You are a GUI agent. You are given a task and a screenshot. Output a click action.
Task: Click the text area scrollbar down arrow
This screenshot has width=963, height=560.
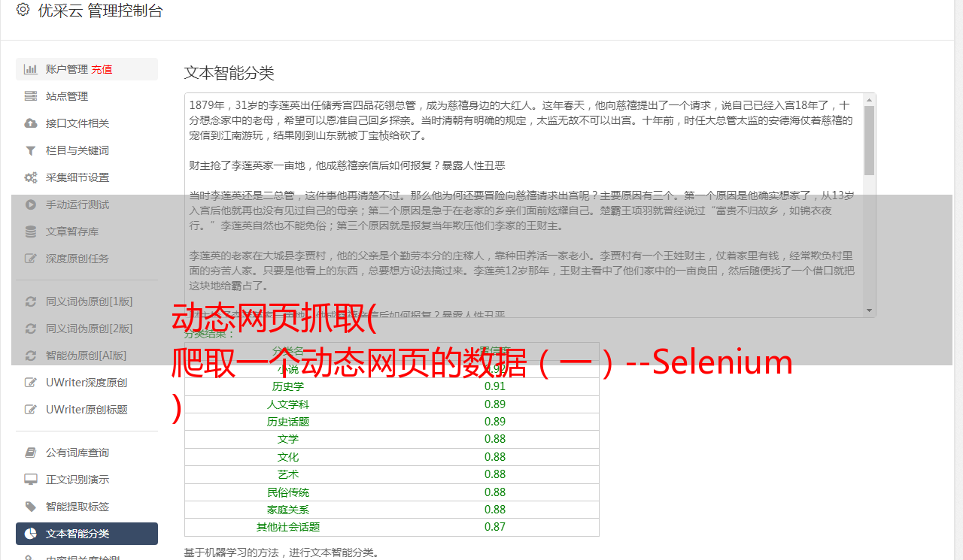click(x=869, y=310)
